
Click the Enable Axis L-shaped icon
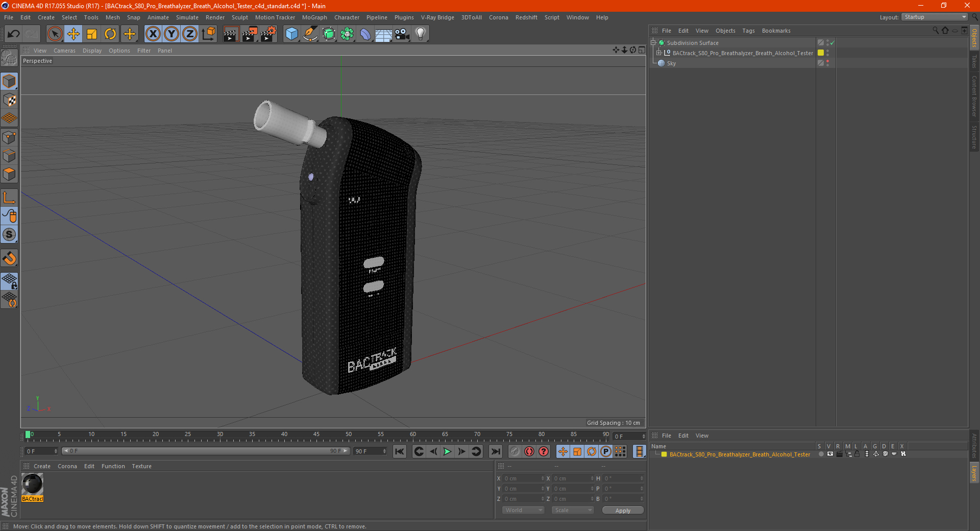coord(9,198)
